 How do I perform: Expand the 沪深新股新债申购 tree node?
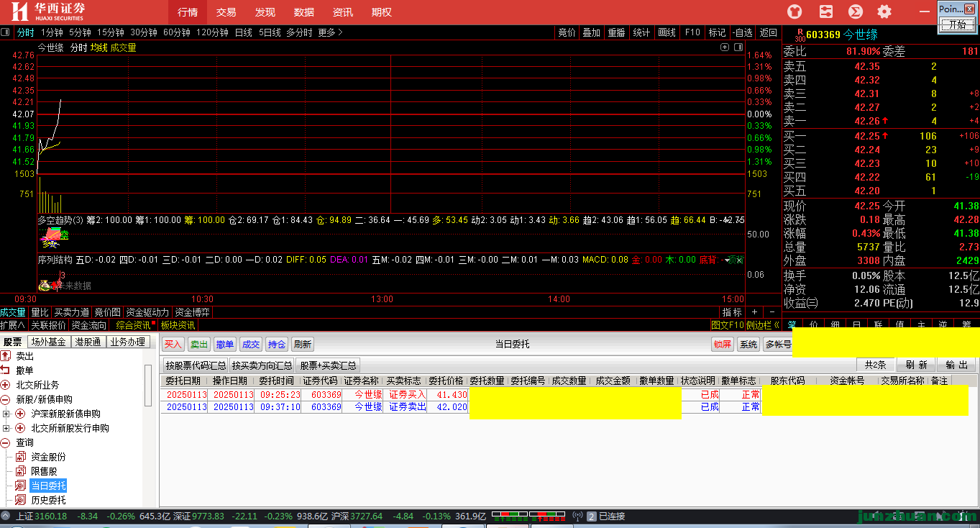click(x=6, y=414)
